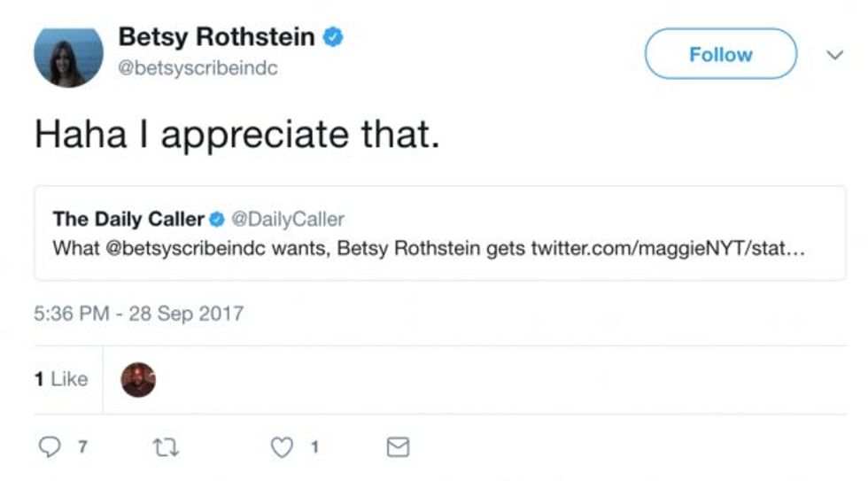Click Betsy Rothstein's verified badge

(334, 37)
